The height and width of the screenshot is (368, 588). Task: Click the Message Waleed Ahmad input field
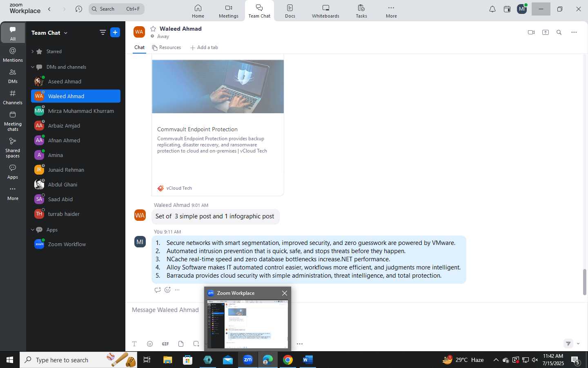pos(165,310)
